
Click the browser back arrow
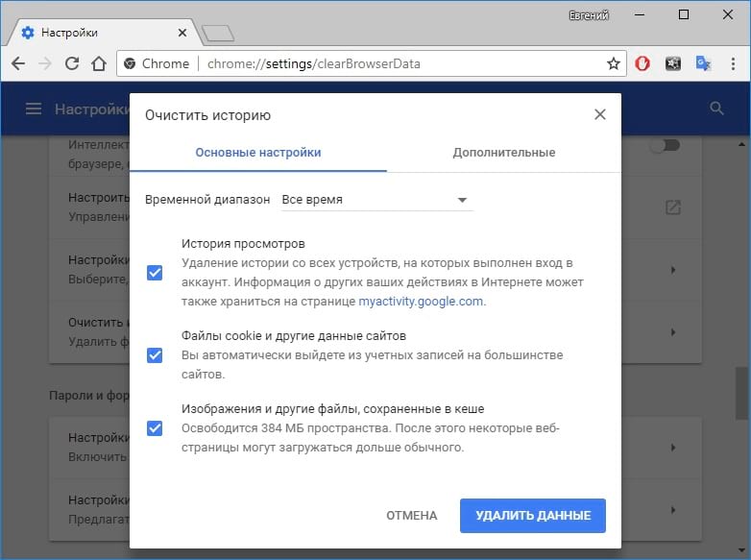[x=18, y=63]
